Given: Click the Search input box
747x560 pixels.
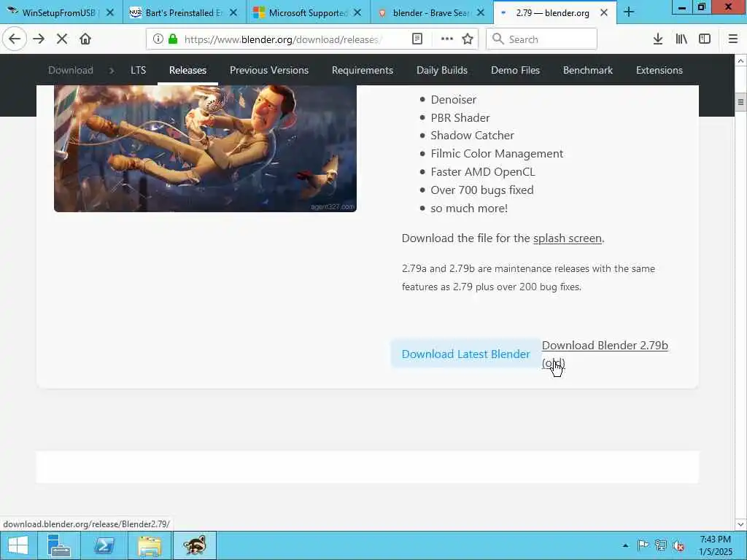Looking at the screenshot, I should 542,39.
